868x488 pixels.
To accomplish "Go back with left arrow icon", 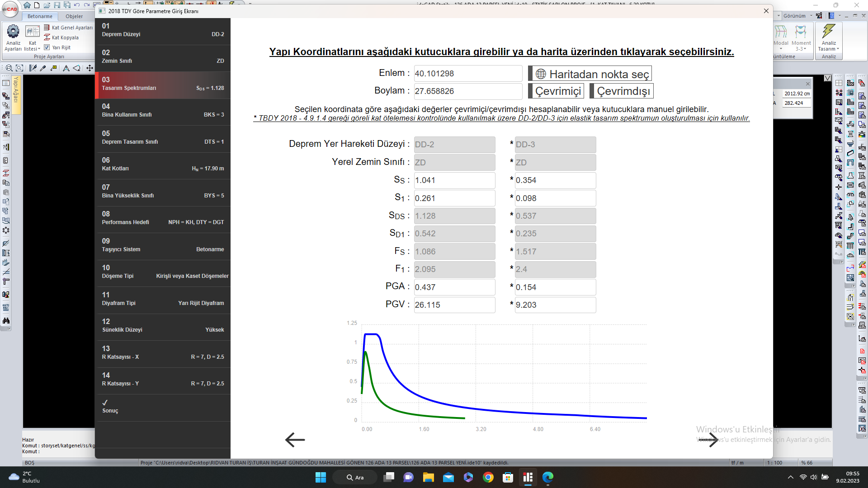I will (x=295, y=439).
